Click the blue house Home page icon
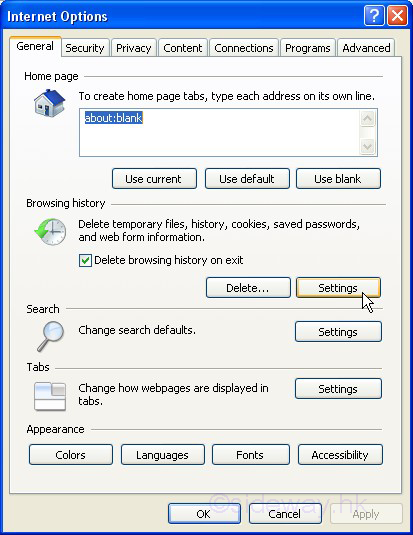This screenshot has height=535, width=413. coord(49,103)
